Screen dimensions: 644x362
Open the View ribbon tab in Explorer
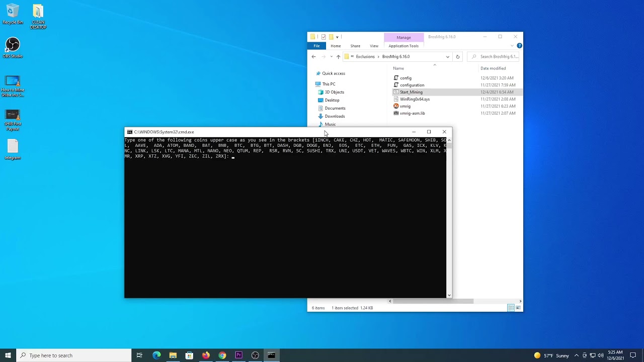click(x=374, y=46)
